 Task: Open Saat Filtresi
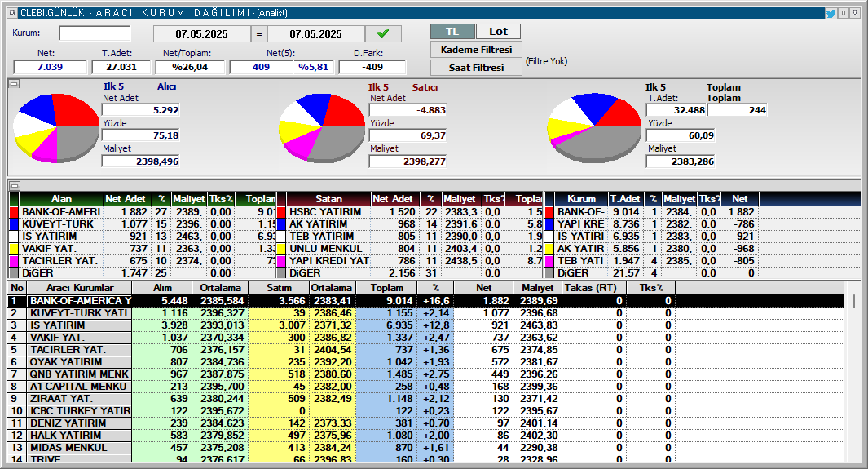(476, 68)
